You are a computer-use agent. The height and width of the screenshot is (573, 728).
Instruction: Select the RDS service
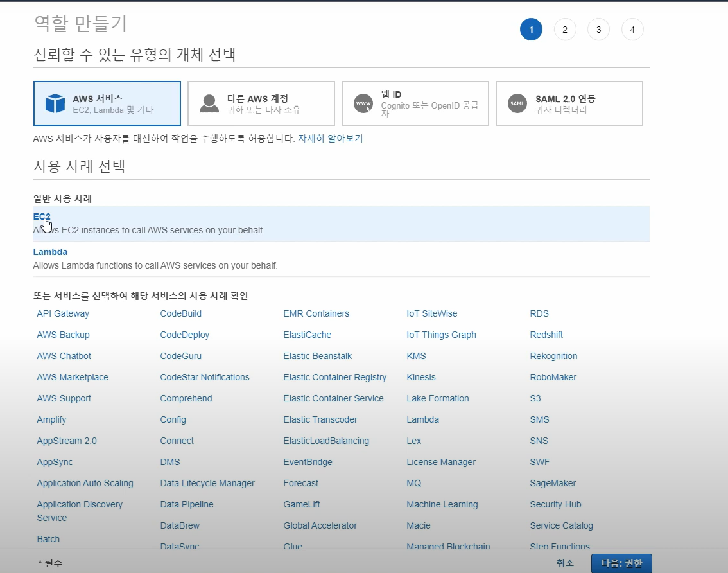(x=539, y=313)
